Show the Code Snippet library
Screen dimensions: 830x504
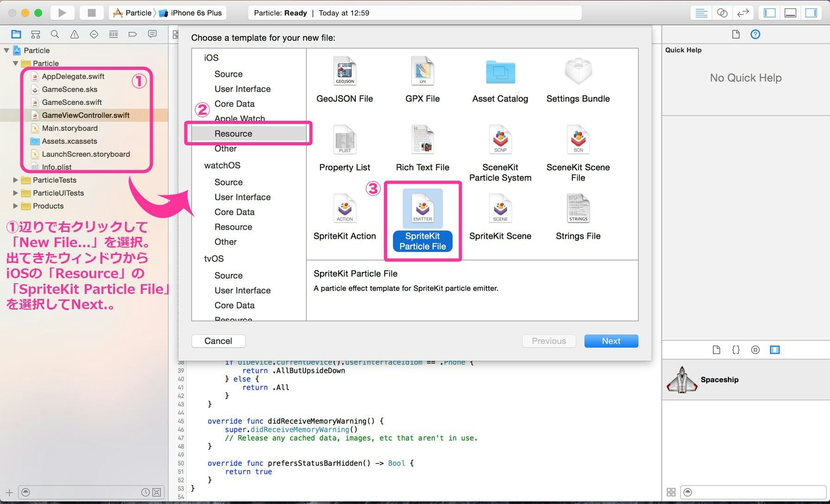[736, 350]
